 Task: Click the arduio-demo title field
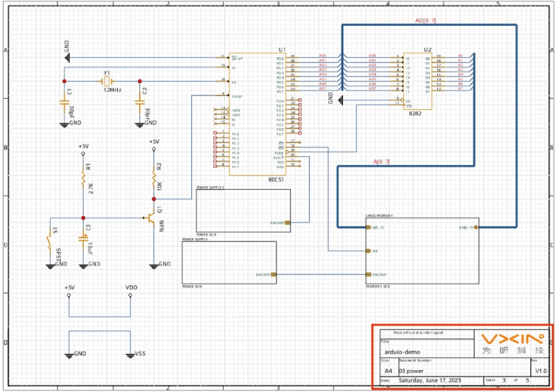[x=402, y=354]
